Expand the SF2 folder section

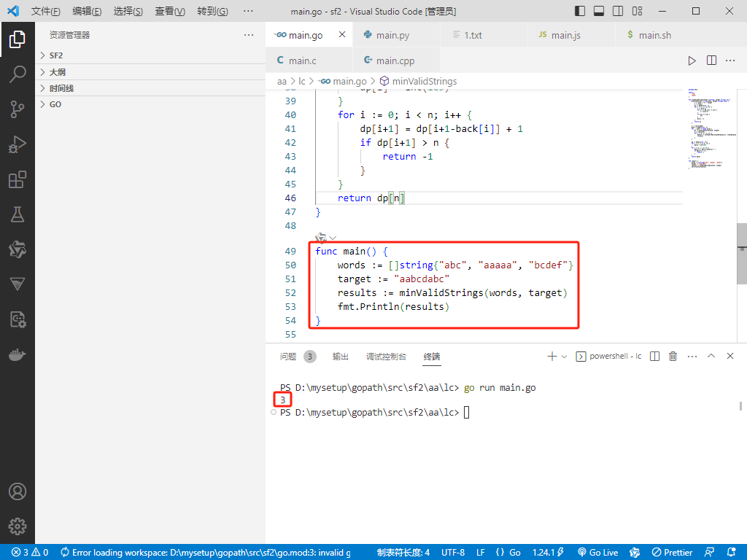(x=150, y=55)
